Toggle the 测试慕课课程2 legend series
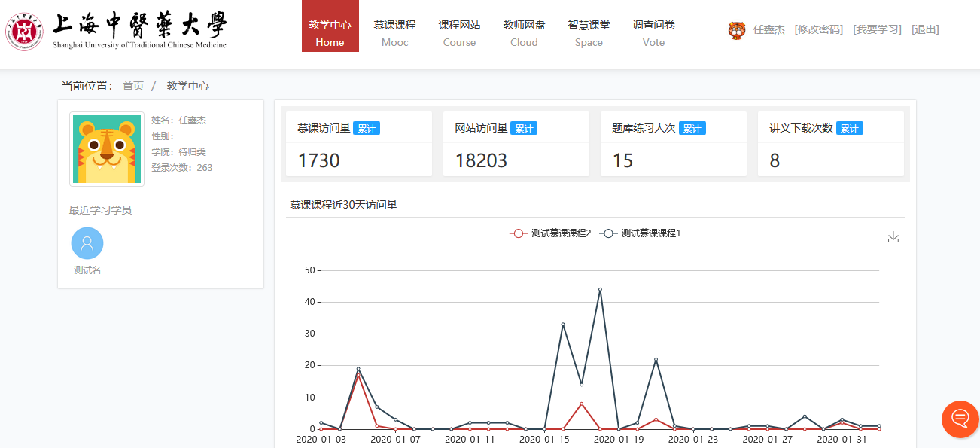 point(551,233)
